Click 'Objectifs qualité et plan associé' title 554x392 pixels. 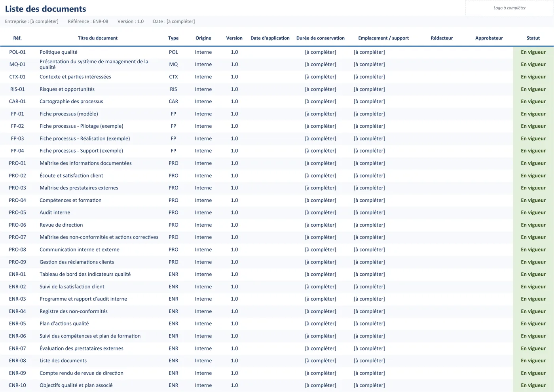(x=76, y=385)
